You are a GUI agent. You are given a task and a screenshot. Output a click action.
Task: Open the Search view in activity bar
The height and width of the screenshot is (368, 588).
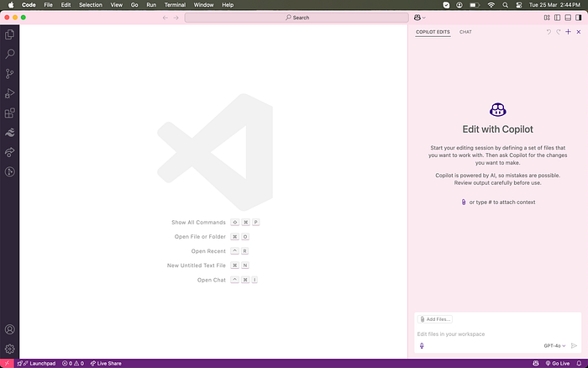tap(10, 54)
